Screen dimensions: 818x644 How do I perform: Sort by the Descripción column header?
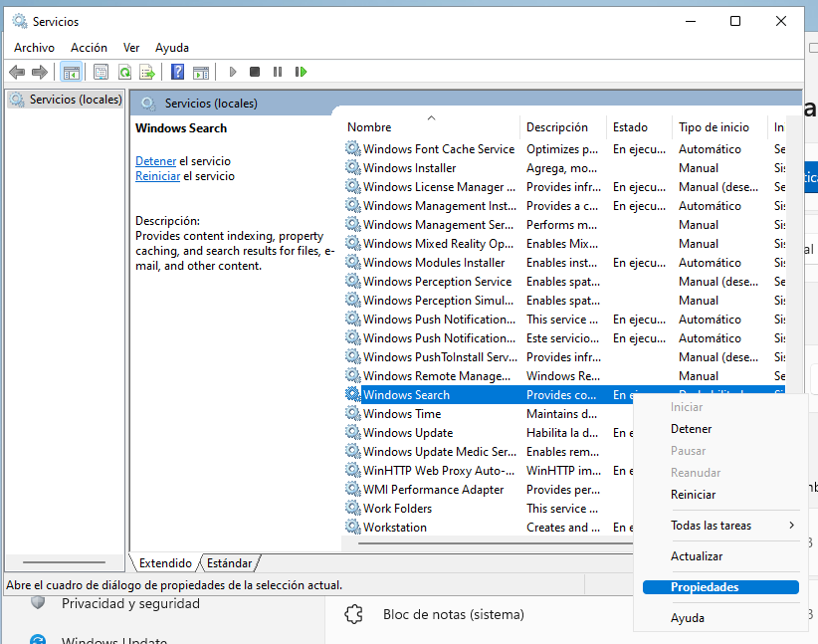pyautogui.click(x=563, y=127)
